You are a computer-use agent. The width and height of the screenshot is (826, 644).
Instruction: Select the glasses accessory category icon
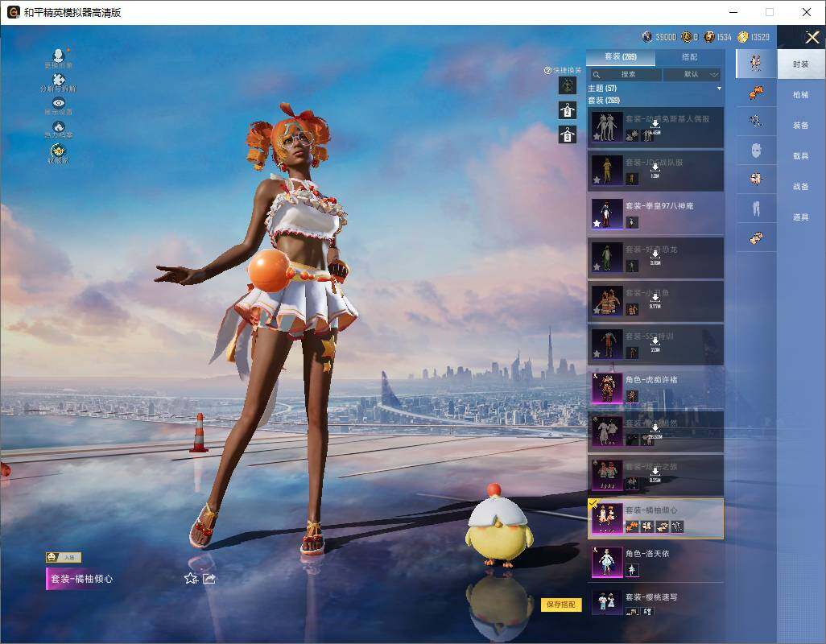click(756, 122)
